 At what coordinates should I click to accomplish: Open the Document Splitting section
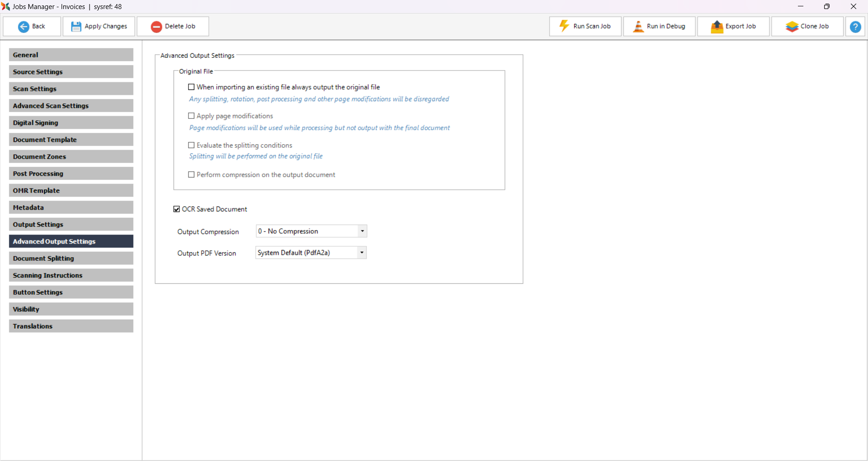[71, 258]
